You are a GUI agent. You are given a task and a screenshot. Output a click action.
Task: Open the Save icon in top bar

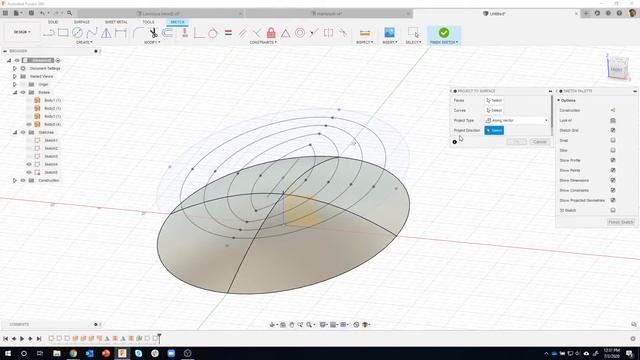[31, 13]
